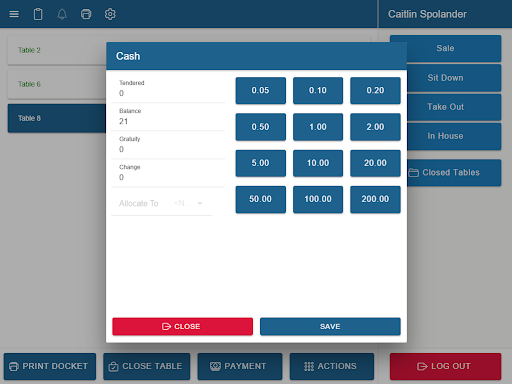Click the Take Out button

tap(445, 107)
